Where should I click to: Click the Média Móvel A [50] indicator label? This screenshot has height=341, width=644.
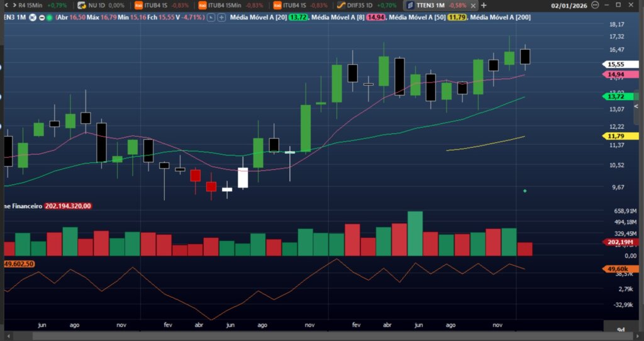coord(416,17)
